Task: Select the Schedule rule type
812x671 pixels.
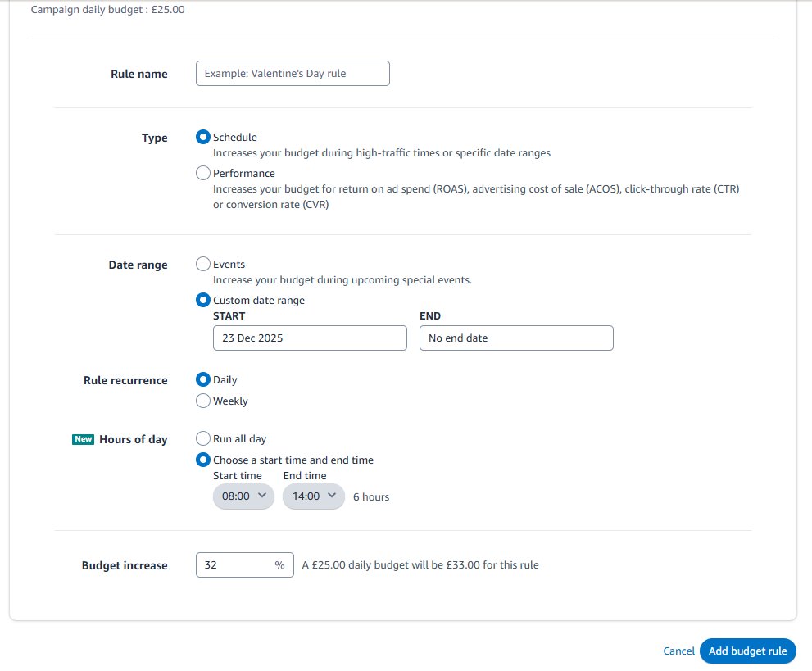Action: point(202,137)
